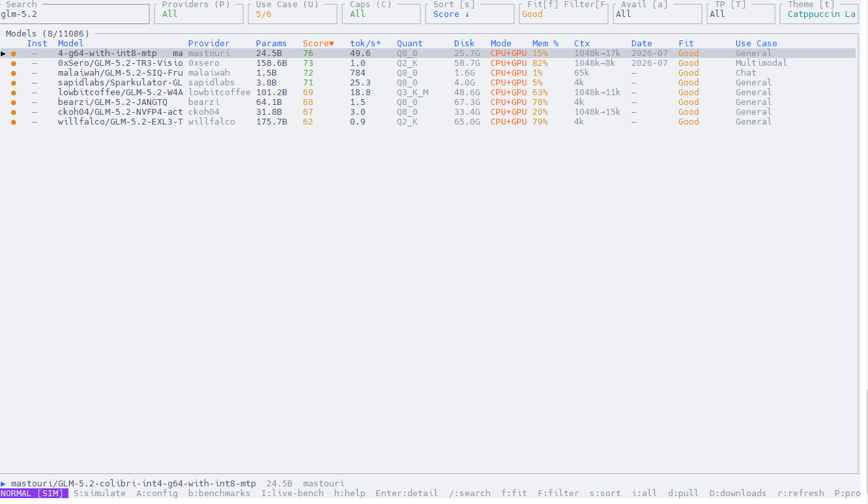Click the Mem % column header
Image resolution: width=868 pixels, height=504 pixels.
(545, 44)
